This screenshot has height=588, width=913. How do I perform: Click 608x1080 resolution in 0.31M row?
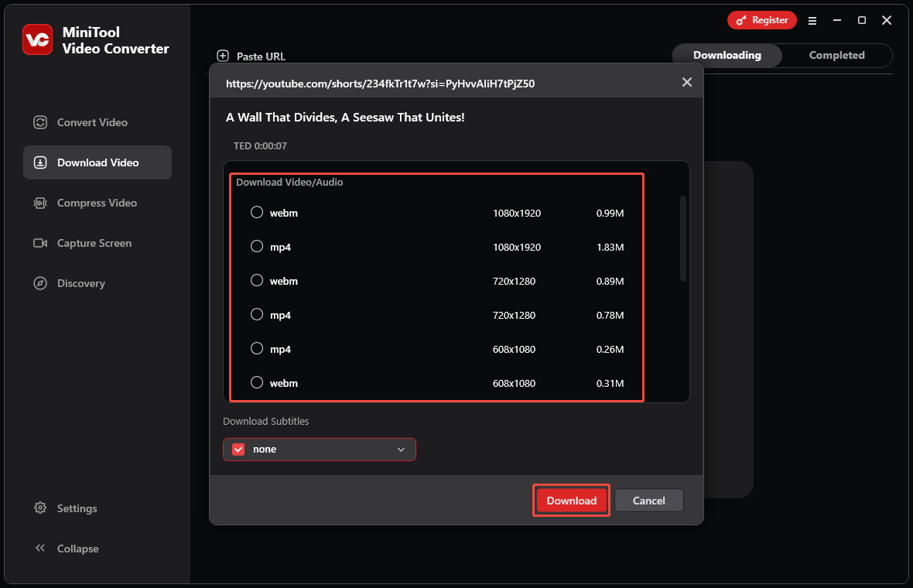tap(514, 383)
